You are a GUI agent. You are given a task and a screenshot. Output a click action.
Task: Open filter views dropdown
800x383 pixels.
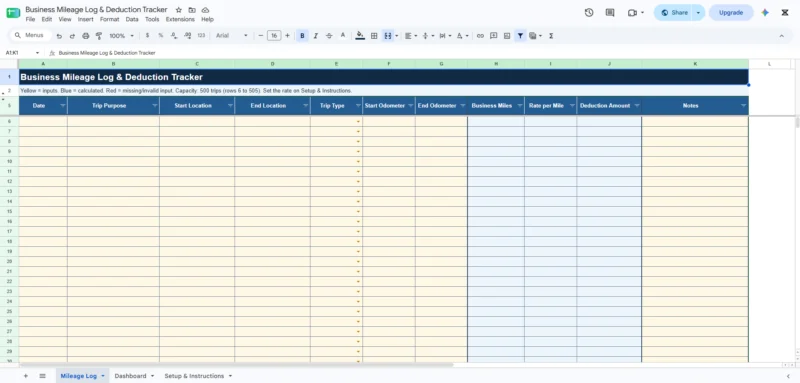click(x=535, y=36)
